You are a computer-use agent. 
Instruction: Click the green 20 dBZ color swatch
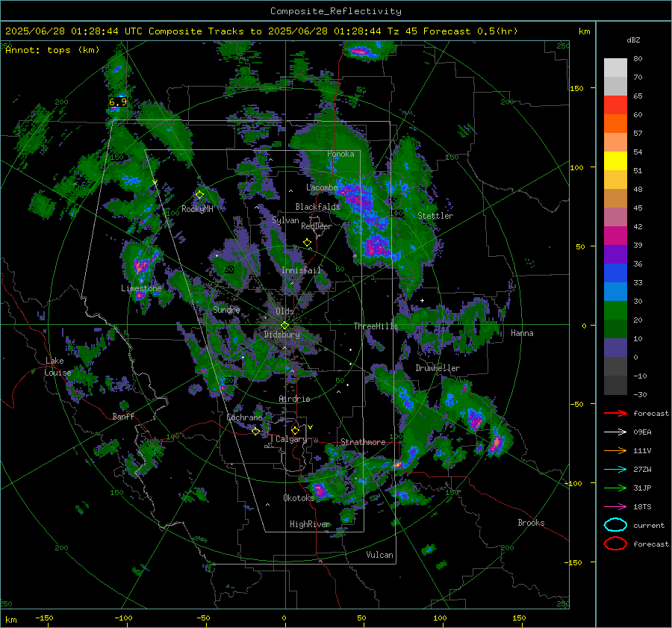click(615, 310)
